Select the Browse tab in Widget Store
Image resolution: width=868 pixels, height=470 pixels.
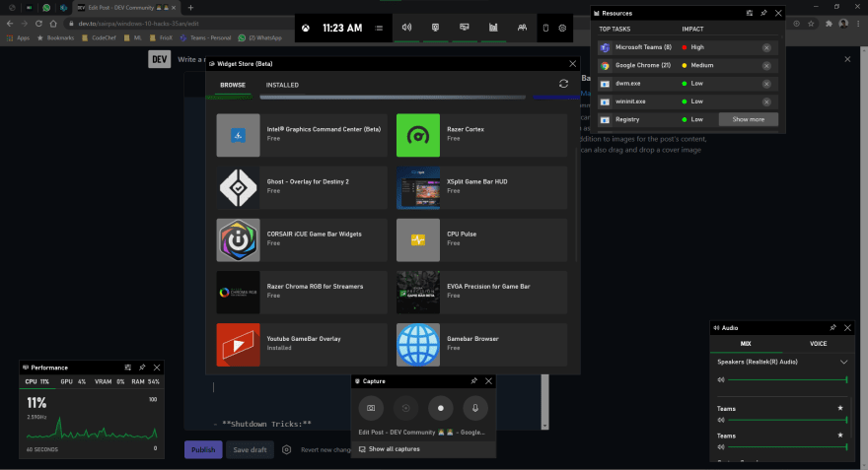[x=233, y=85]
